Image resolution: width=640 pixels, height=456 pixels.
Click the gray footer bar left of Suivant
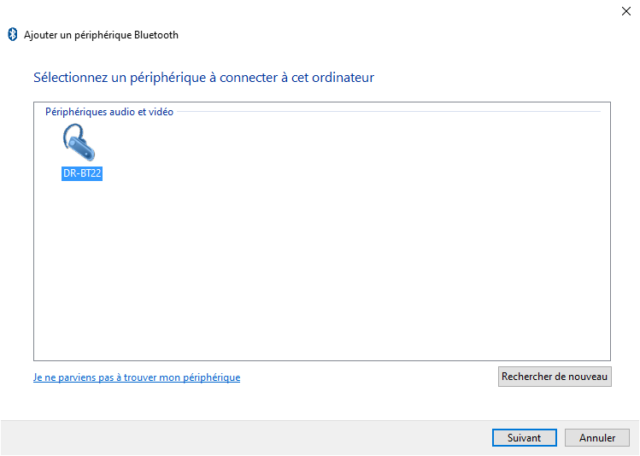(245, 438)
